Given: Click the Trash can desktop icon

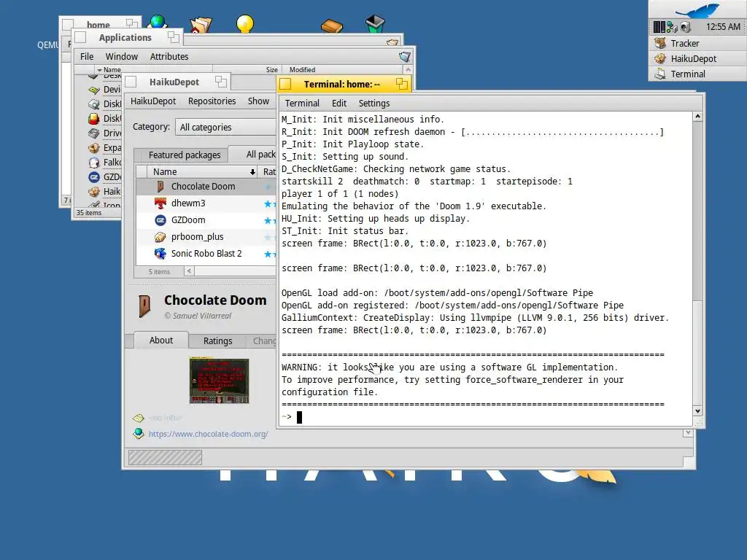Looking at the screenshot, I should 375,23.
